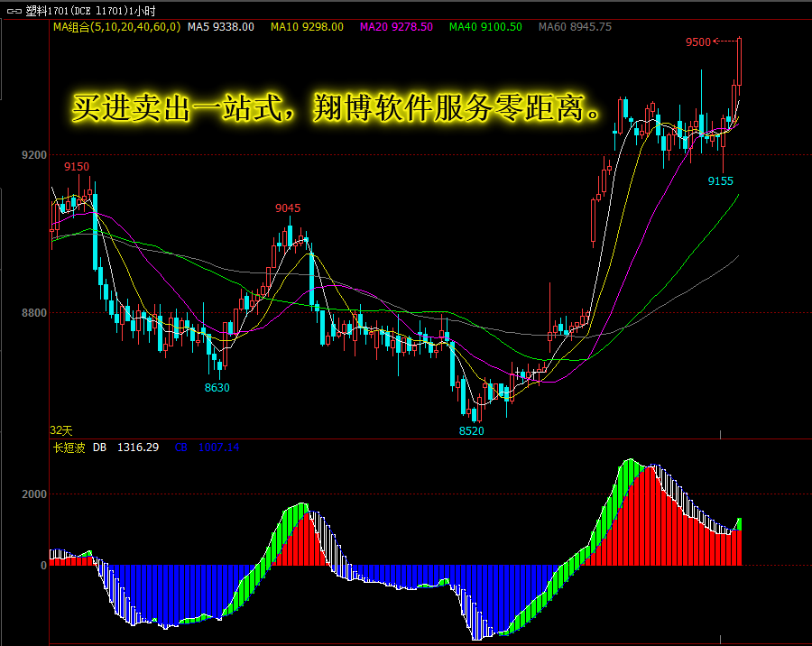
Task: Select the latest red candlestick reaching 9500
Action: coord(740,62)
